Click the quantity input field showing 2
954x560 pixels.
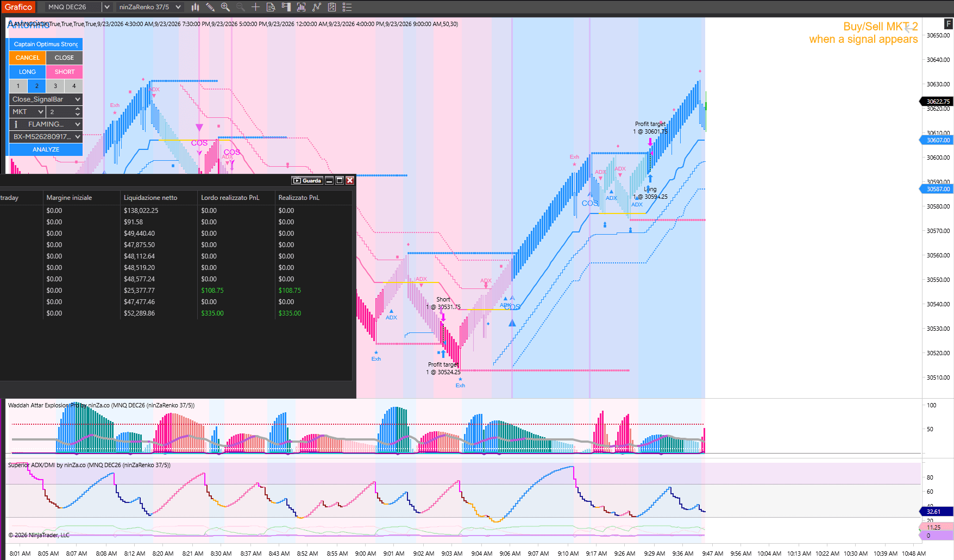click(x=60, y=112)
